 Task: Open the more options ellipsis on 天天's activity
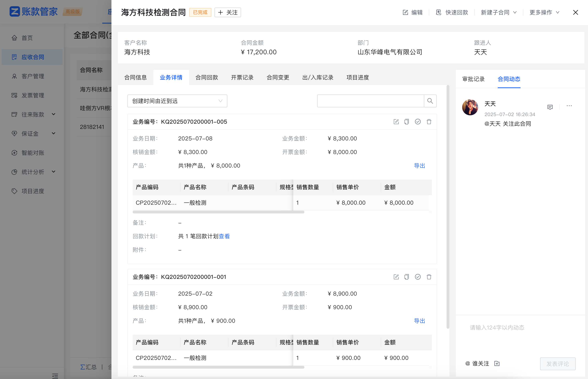tap(569, 106)
